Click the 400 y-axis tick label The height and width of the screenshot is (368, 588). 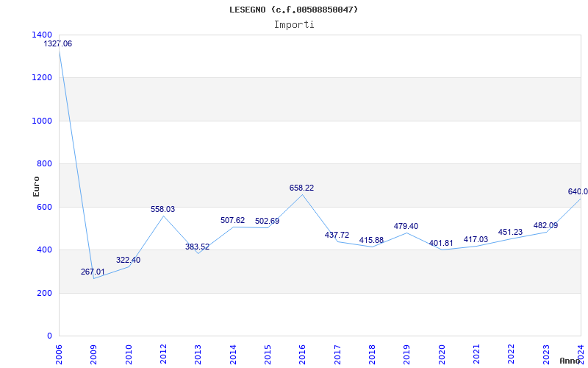coord(44,250)
